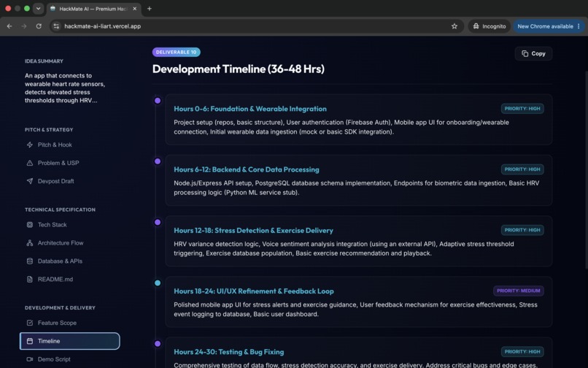Open a new browser tab
The height and width of the screenshot is (368, 588).
[150, 9]
